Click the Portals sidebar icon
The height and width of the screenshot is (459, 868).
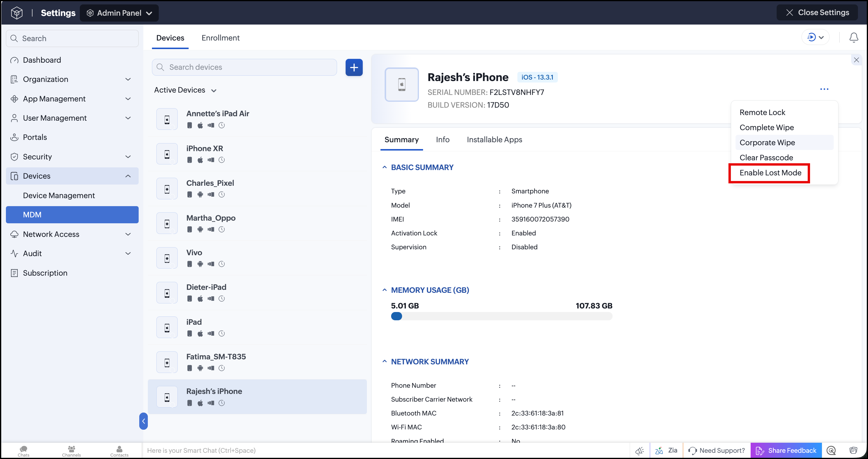tap(14, 138)
